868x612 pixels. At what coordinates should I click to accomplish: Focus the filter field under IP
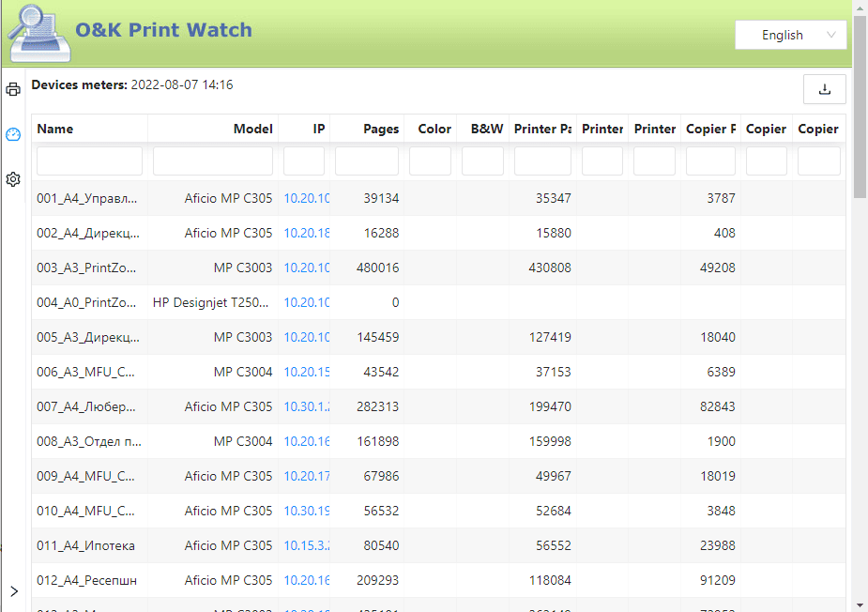click(304, 161)
